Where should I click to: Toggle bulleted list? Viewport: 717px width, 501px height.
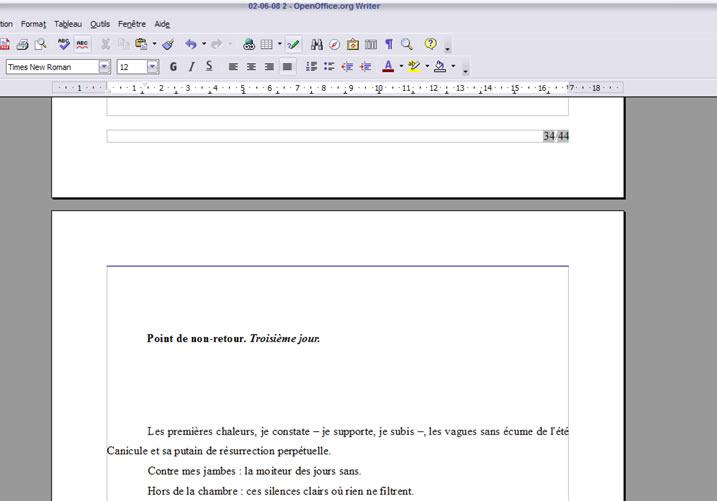coord(329,67)
